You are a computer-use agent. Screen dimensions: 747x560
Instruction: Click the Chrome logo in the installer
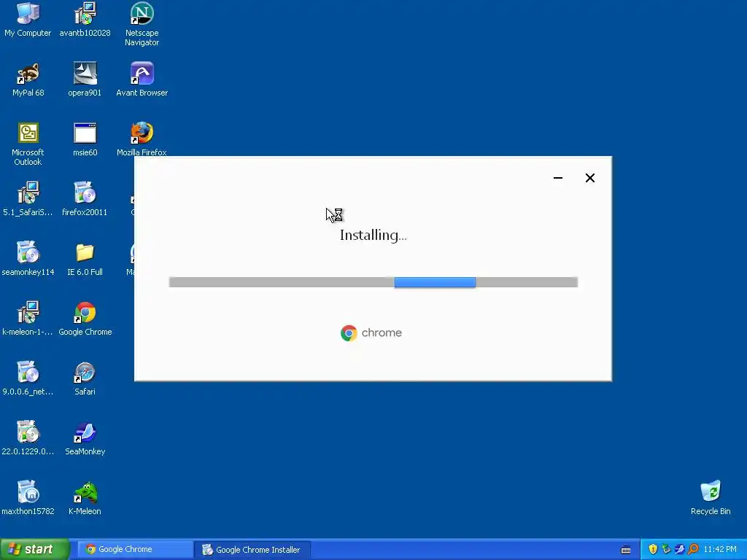coord(371,332)
